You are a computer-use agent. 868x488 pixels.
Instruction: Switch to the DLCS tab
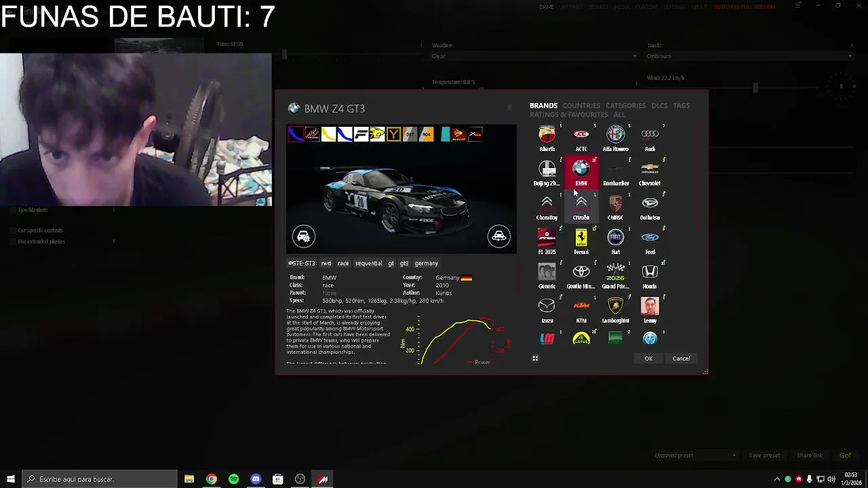[x=659, y=106]
